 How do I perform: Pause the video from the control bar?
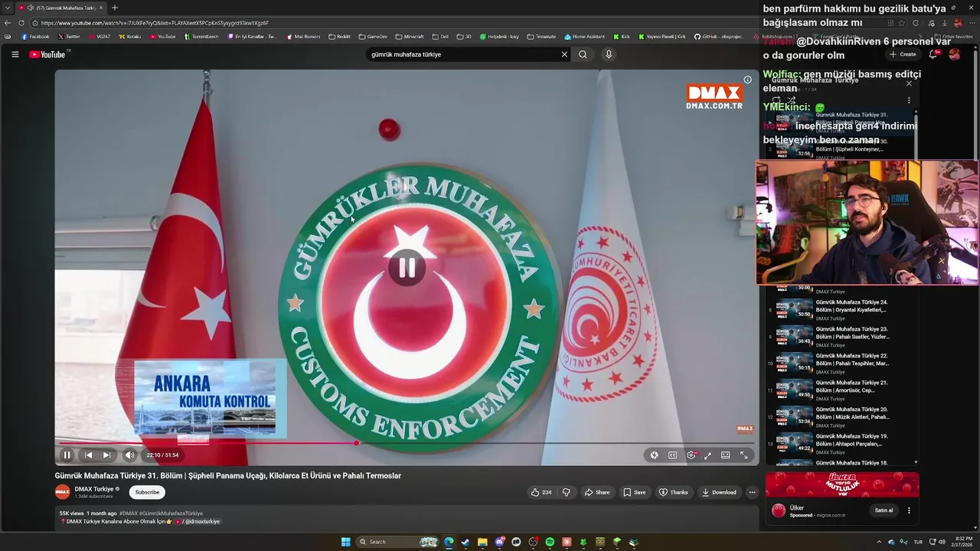(x=67, y=455)
